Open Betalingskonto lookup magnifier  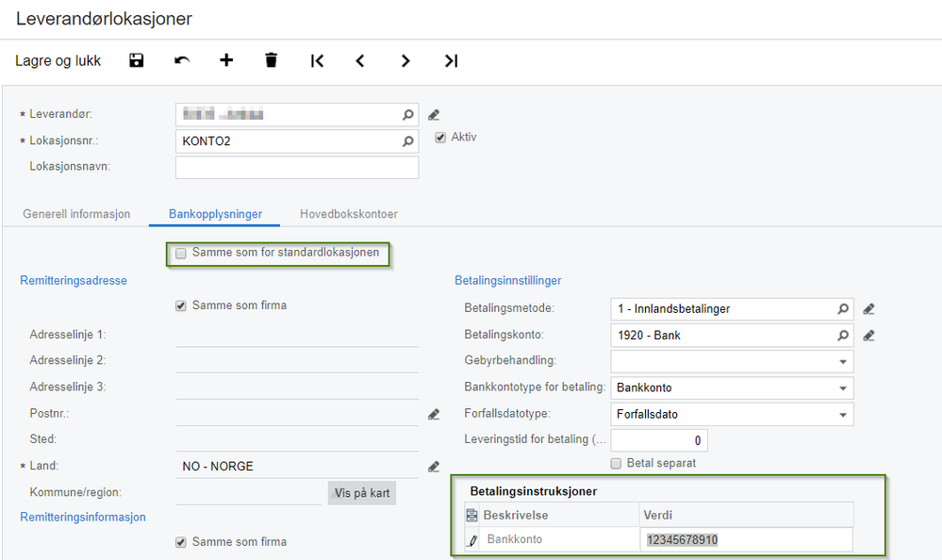tap(843, 336)
